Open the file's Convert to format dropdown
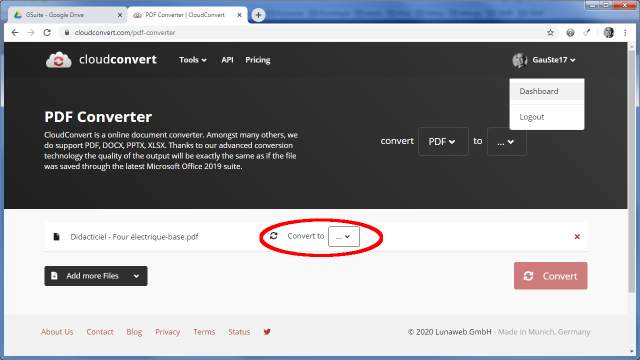The width and height of the screenshot is (640, 360). tap(344, 236)
